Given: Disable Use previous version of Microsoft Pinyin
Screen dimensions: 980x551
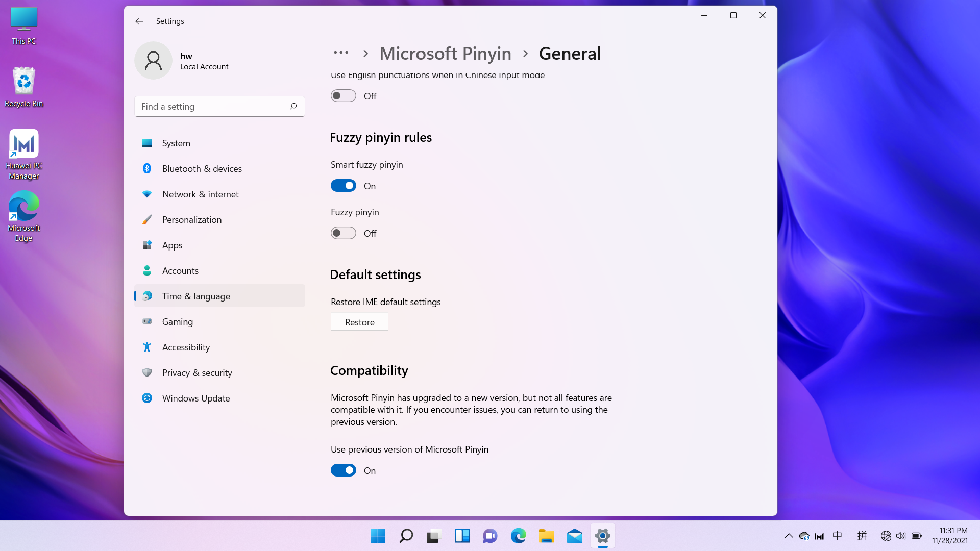Looking at the screenshot, I should tap(344, 470).
